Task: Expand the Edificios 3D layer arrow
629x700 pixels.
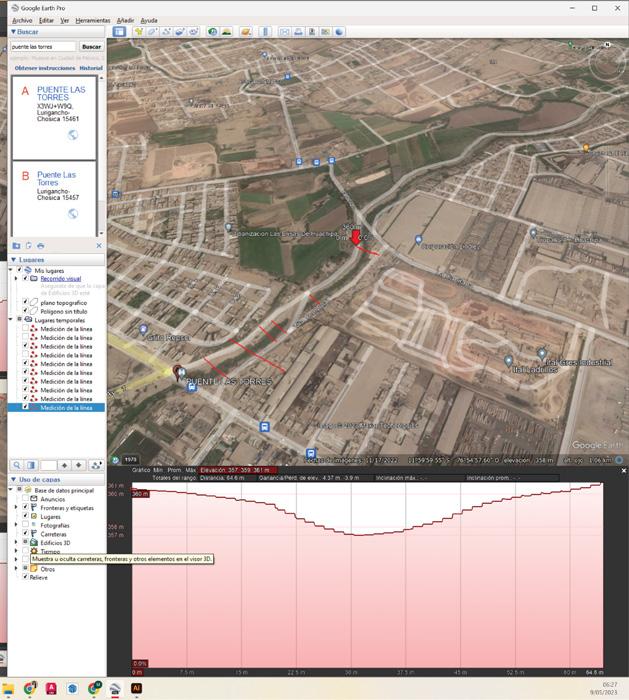Action: click(16, 542)
